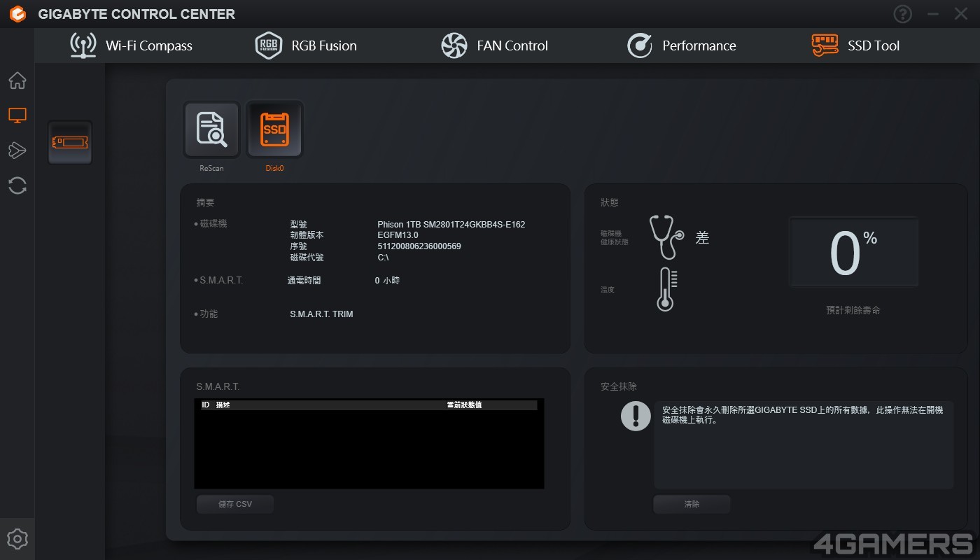The width and height of the screenshot is (980, 560).
Task: Open the help question mark icon
Action: click(903, 14)
